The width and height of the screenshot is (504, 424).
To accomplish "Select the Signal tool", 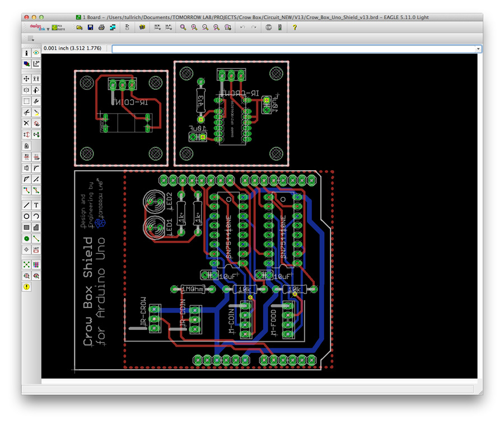I will [36, 239].
